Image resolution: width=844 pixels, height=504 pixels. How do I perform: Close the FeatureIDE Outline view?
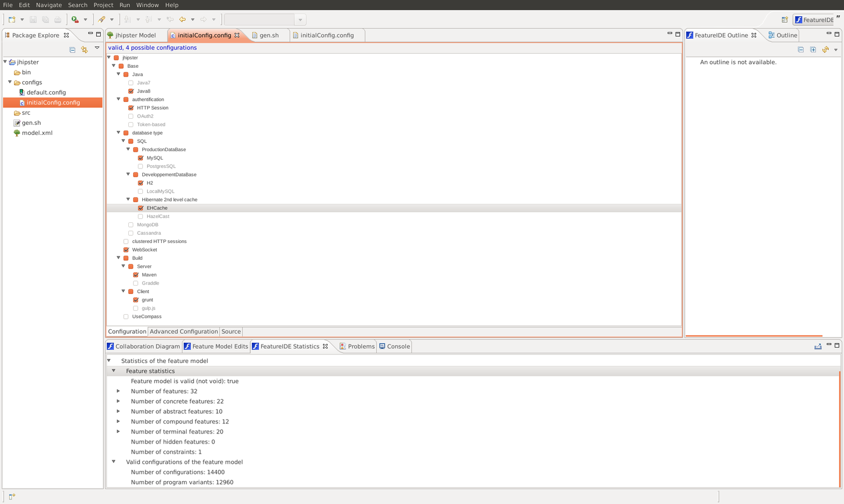(754, 35)
